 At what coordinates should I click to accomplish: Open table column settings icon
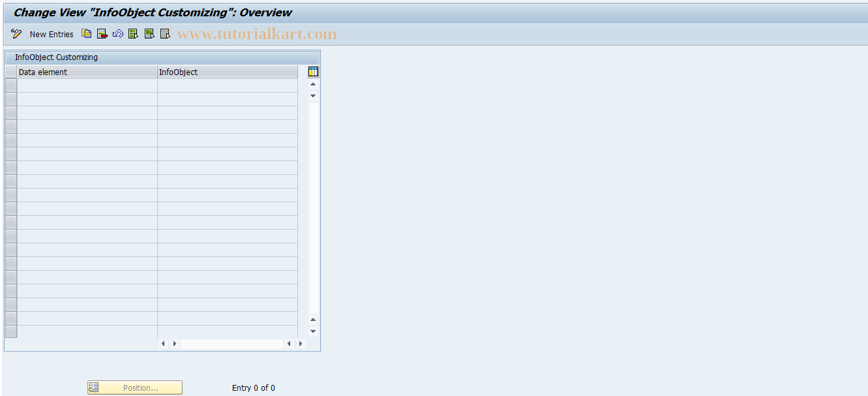(313, 72)
